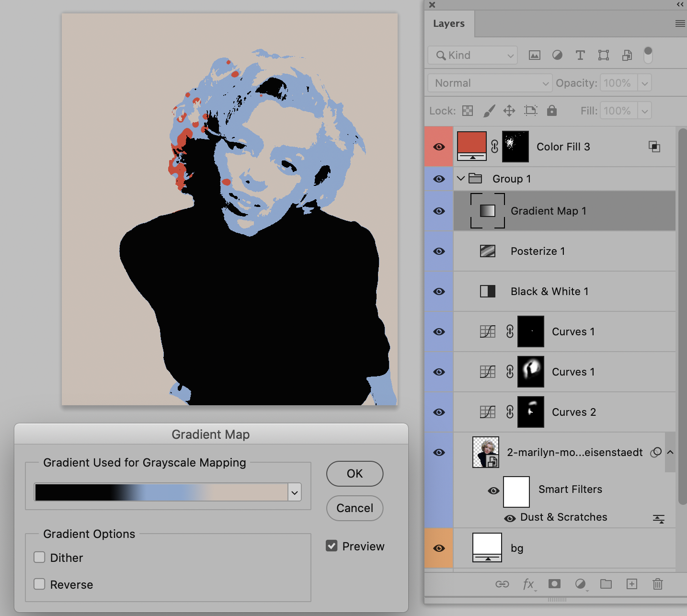
Task: Toggle Smart Filters visibility eye
Action: 493,491
